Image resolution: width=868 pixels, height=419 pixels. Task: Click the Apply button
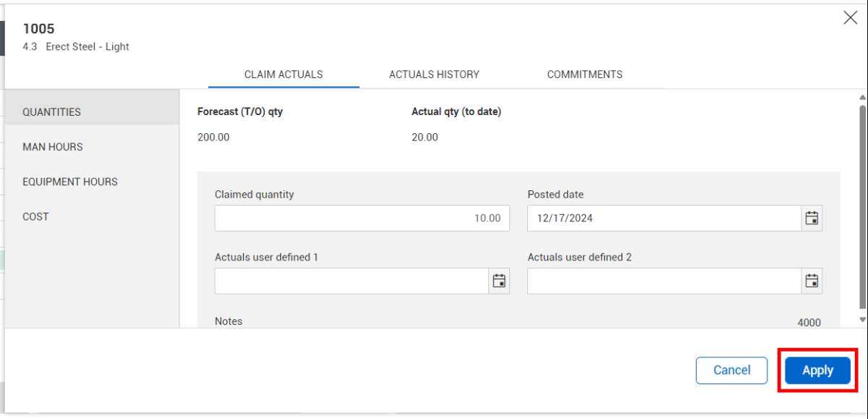818,371
